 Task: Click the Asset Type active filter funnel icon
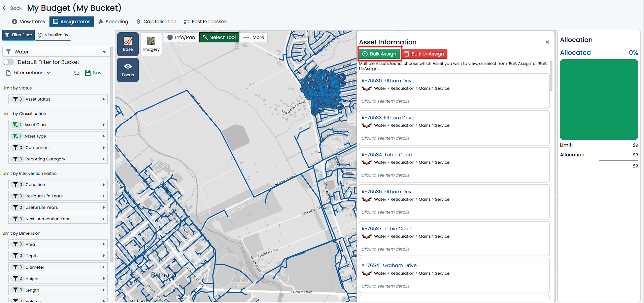tap(15, 136)
